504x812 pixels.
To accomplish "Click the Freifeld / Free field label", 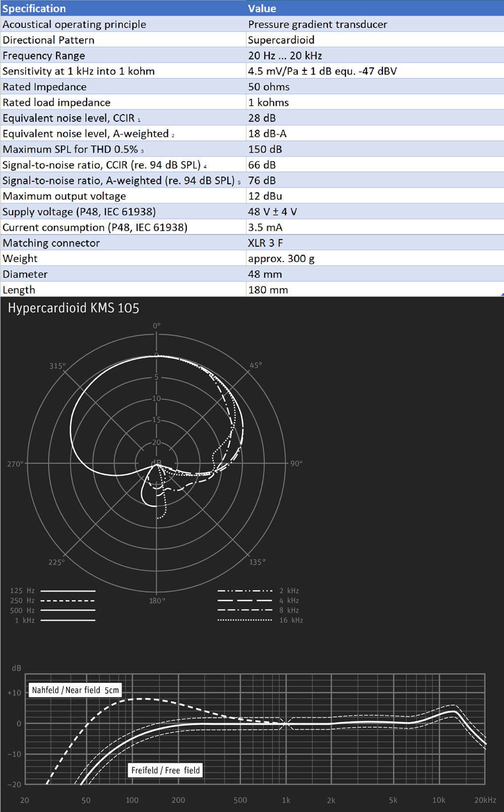I will pyautogui.click(x=165, y=770).
